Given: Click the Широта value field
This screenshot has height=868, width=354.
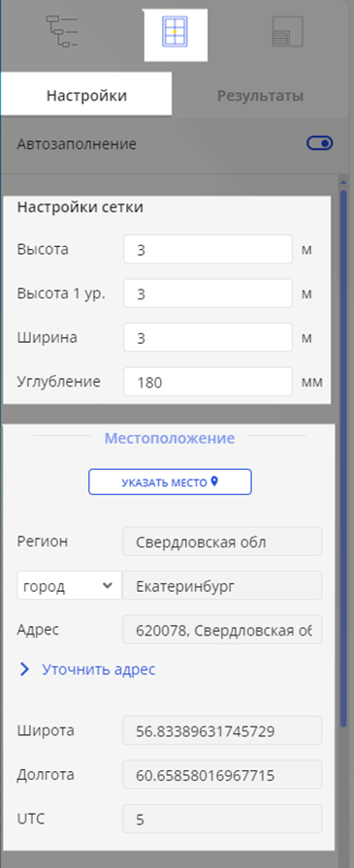Looking at the screenshot, I should (222, 730).
